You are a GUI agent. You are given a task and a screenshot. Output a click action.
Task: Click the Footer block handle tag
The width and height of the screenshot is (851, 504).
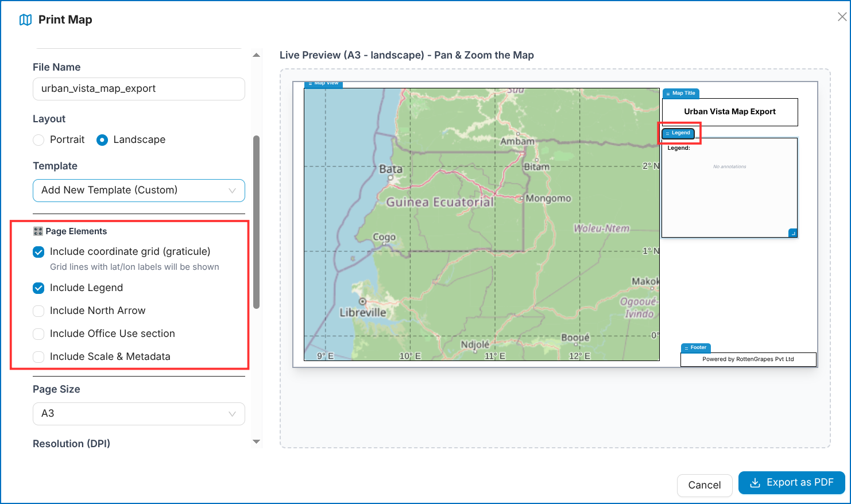tap(695, 348)
